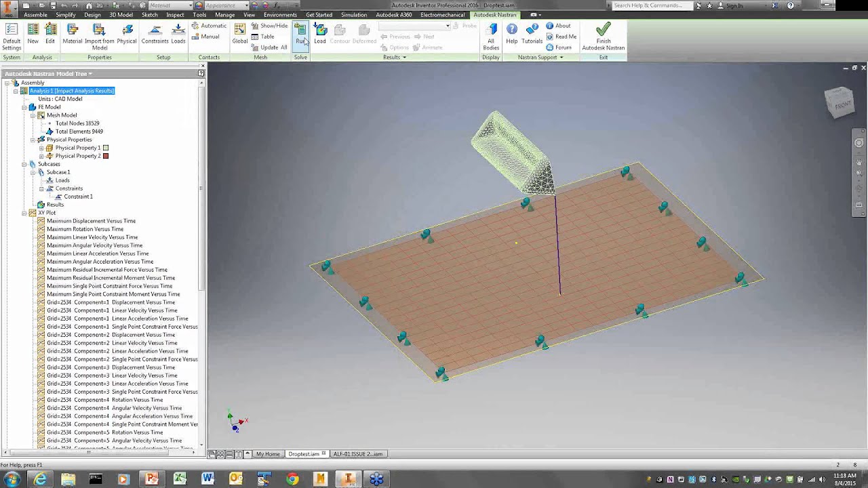Viewport: 868px width, 488px height.
Task: Collapse the Mesh Model tree node
Action: pyautogui.click(x=33, y=115)
